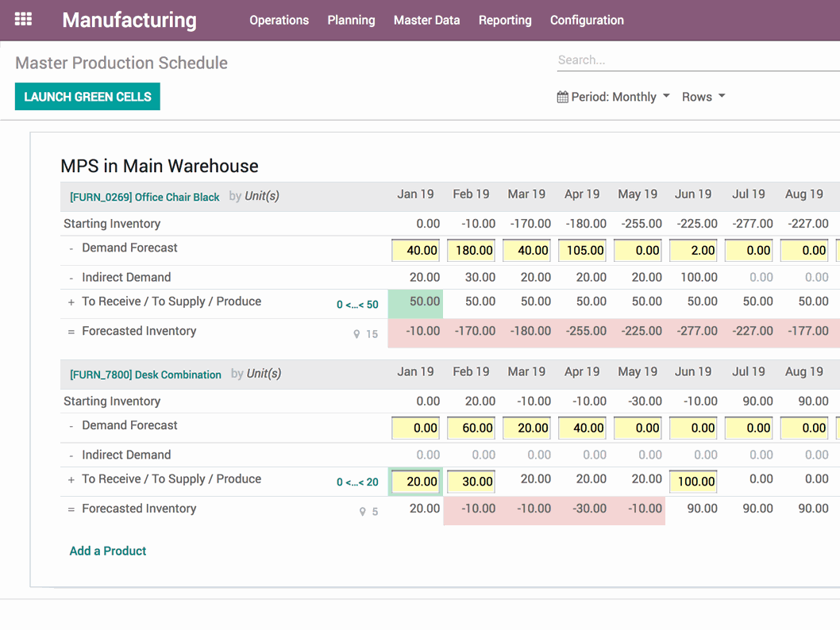840x630 pixels.
Task: Click the 0 <...< 20 min-max range for Desk Combination
Action: pos(357,482)
